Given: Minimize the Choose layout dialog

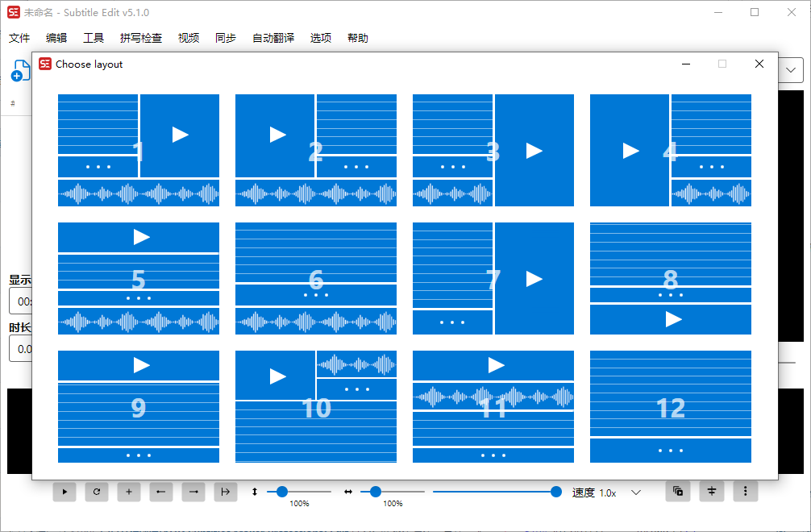Looking at the screenshot, I should coord(686,64).
